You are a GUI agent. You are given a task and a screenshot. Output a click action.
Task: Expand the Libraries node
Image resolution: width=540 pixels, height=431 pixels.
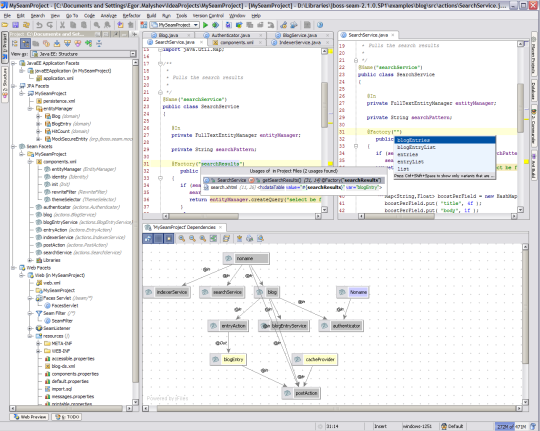(30, 260)
